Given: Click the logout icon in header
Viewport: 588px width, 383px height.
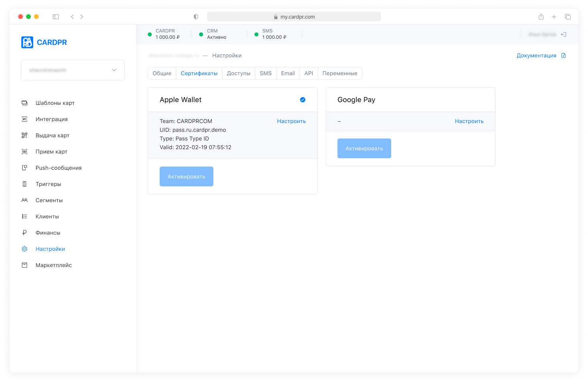Looking at the screenshot, I should coord(563,34).
